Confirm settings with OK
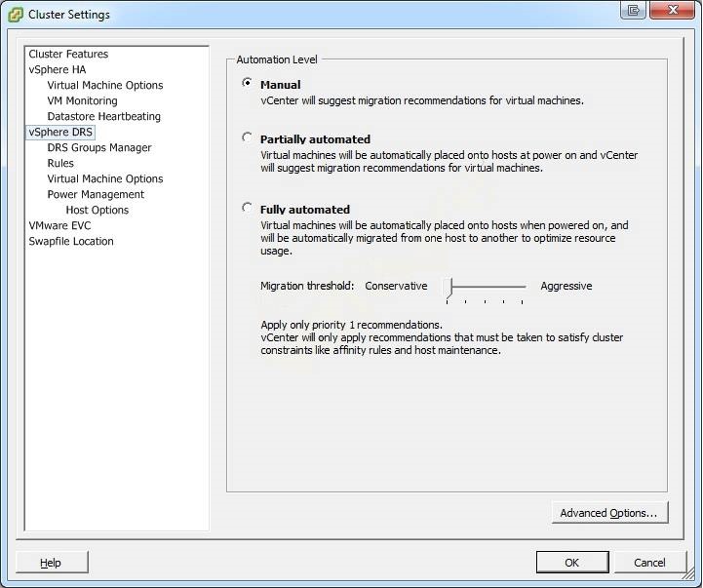 [572, 563]
